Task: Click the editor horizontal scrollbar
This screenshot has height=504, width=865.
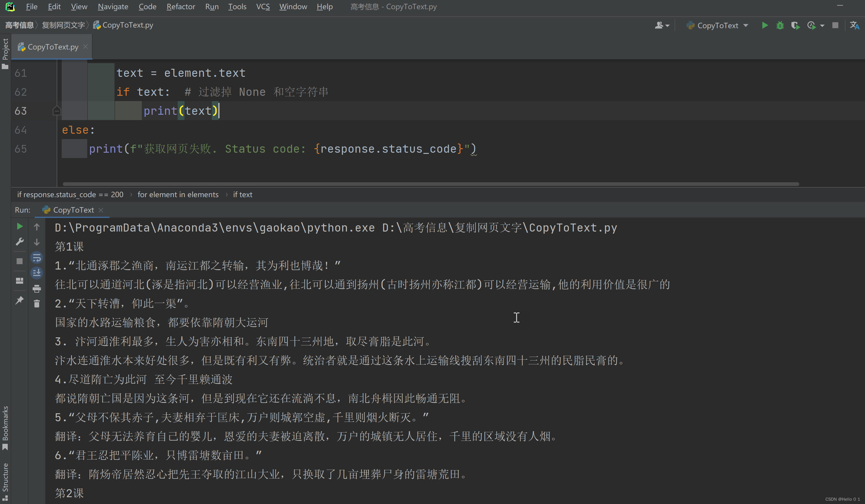Action: pyautogui.click(x=430, y=184)
